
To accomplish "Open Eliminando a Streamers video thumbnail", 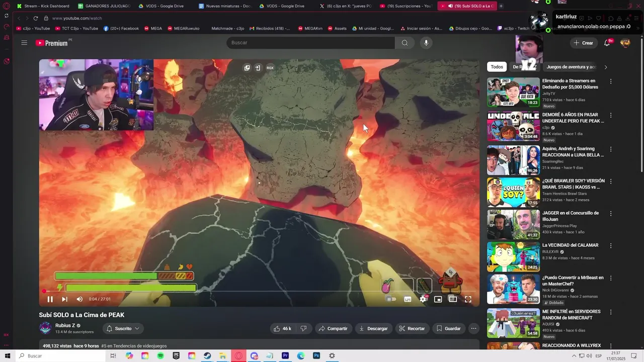I will click(x=513, y=92).
